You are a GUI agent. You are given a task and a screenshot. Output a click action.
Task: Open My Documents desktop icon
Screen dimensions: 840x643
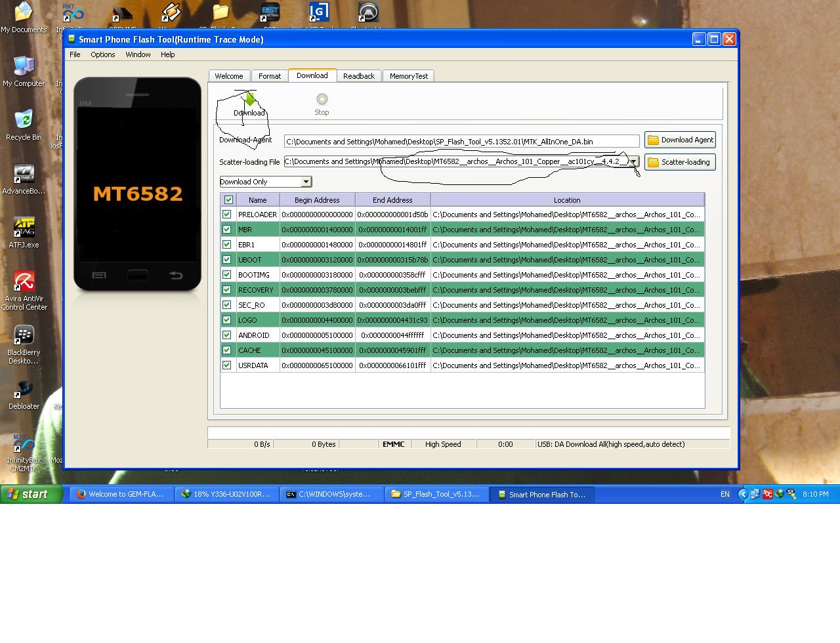pyautogui.click(x=24, y=12)
